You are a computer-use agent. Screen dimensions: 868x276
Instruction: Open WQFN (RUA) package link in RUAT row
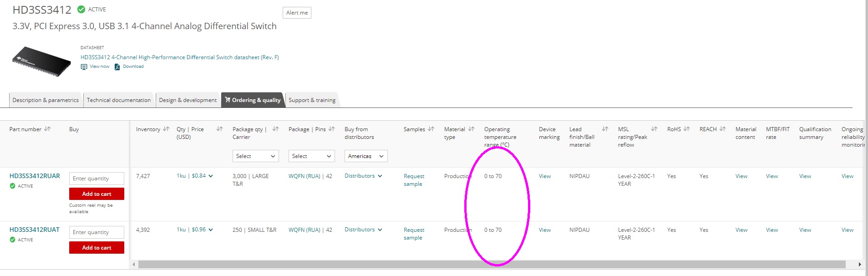point(305,230)
